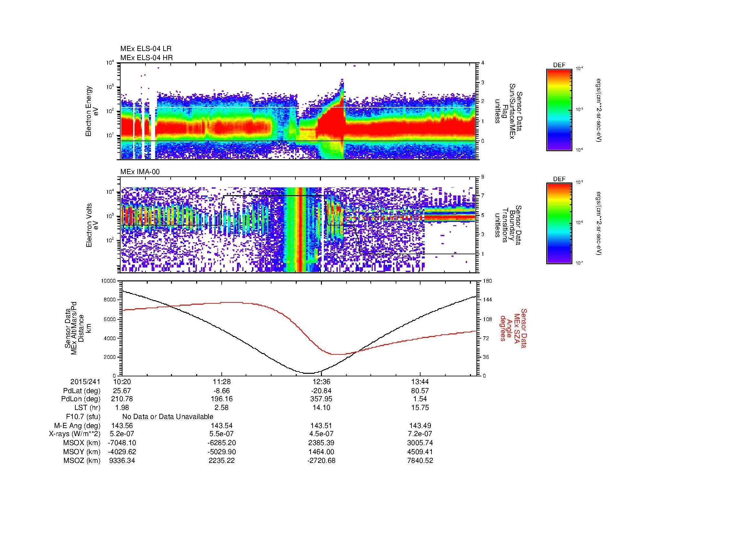This screenshot has height=534, width=756.
Task: Click the X-rays value '7.2e-07'
Action: (420, 434)
